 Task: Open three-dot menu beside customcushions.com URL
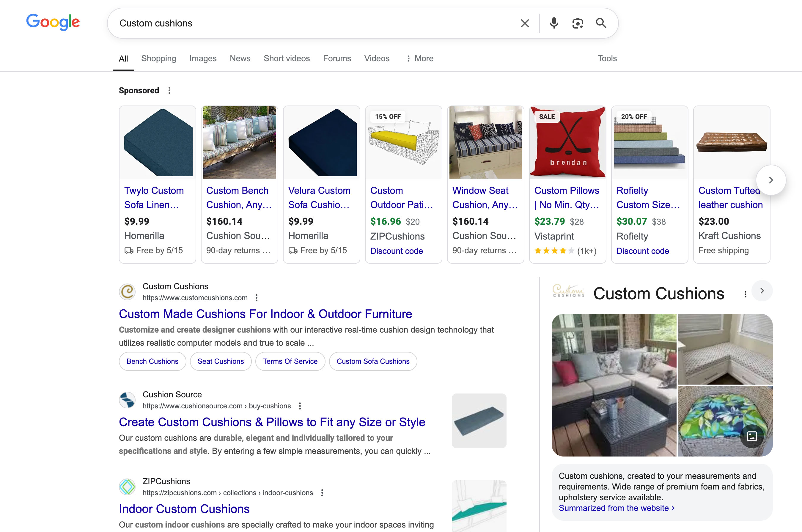pyautogui.click(x=257, y=298)
